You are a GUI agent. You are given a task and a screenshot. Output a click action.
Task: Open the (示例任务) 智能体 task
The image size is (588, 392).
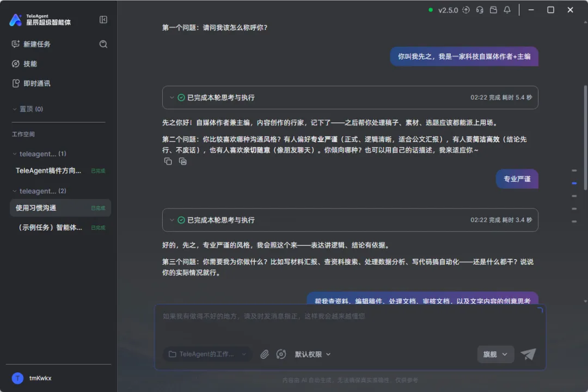(x=60, y=228)
